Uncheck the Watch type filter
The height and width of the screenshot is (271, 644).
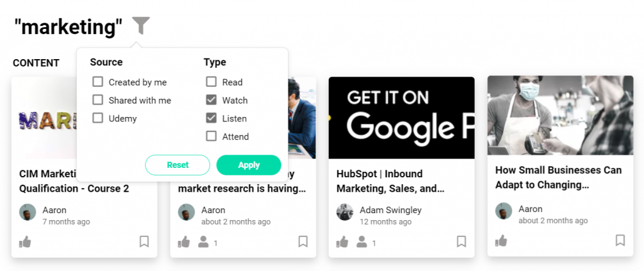pos(211,100)
